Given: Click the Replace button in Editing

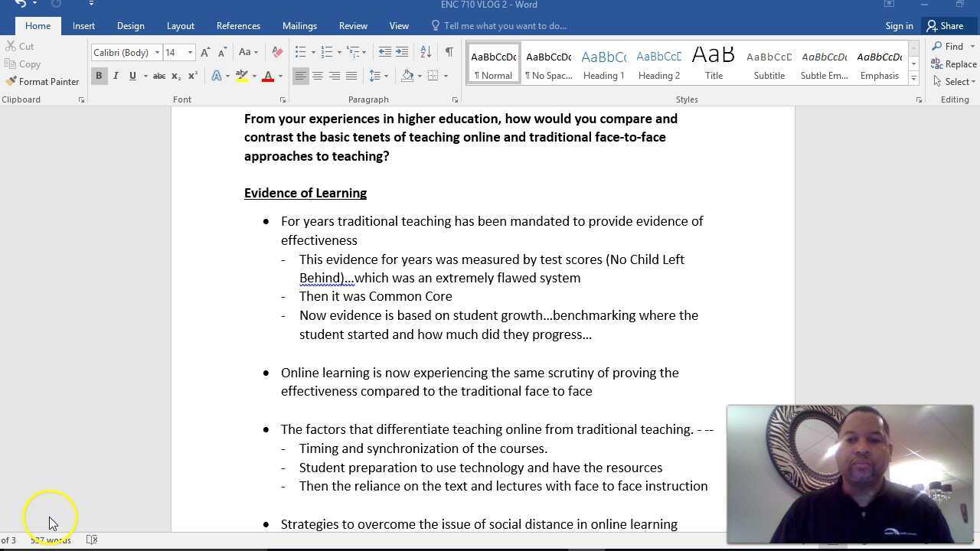Looking at the screenshot, I should pyautogui.click(x=954, y=64).
